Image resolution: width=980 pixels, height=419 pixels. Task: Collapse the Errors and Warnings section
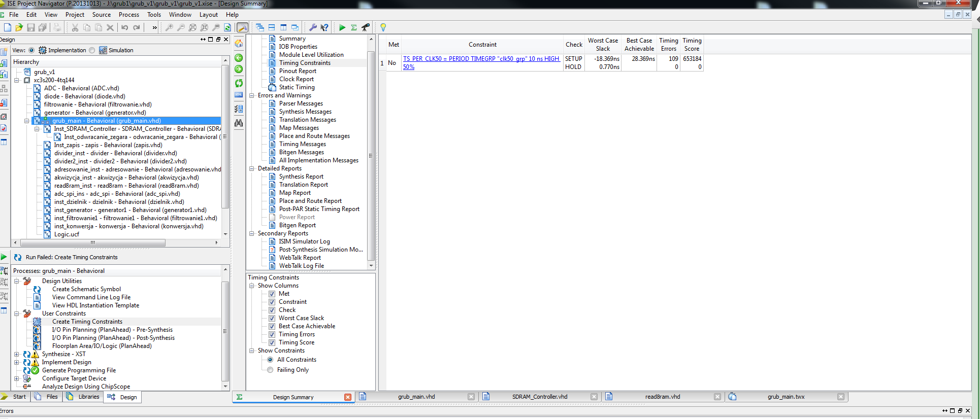click(251, 95)
